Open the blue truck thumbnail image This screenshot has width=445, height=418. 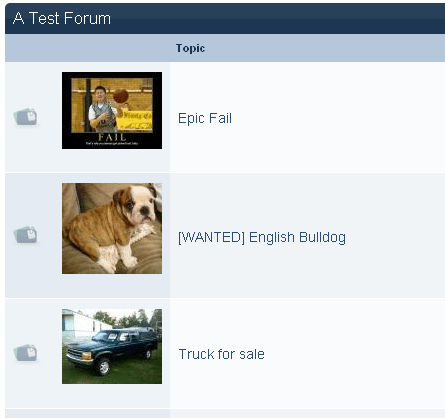click(112, 346)
